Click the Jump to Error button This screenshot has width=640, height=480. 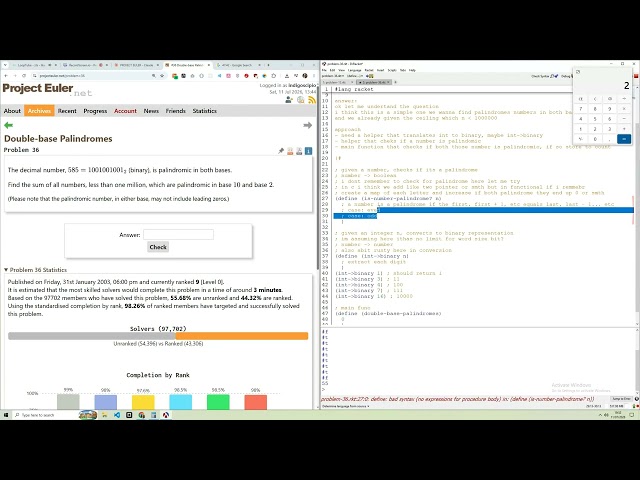coord(622,399)
